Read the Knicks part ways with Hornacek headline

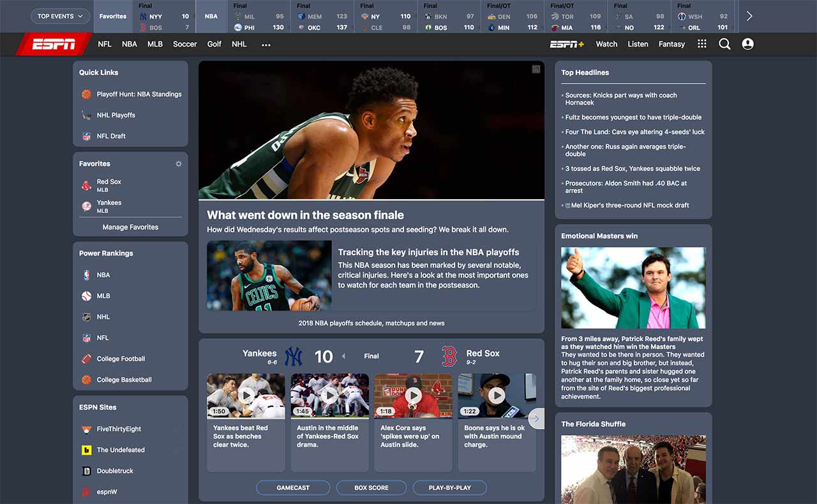(621, 99)
